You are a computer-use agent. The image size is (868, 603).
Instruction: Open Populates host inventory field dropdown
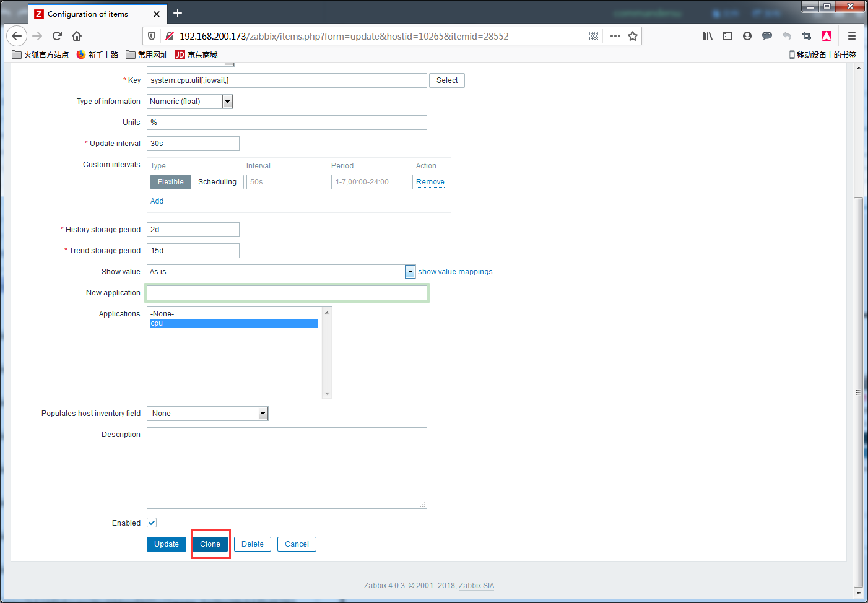click(207, 414)
